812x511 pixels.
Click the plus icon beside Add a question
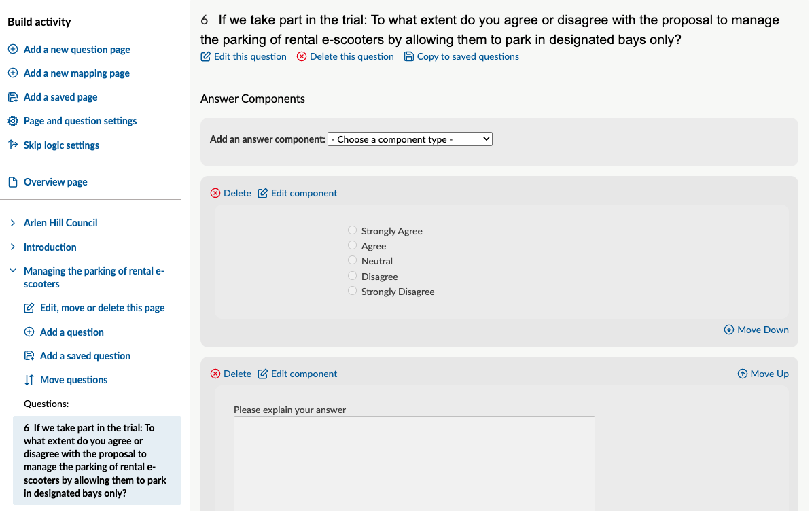(x=29, y=332)
